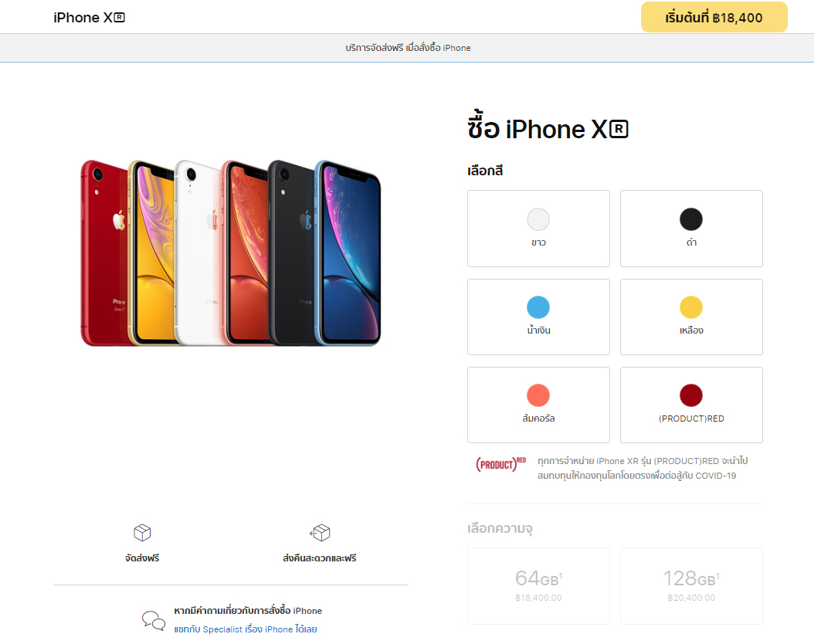This screenshot has height=644, width=814.
Task: Choose the blue (น้ำเงิน) color option
Action: tap(538, 317)
